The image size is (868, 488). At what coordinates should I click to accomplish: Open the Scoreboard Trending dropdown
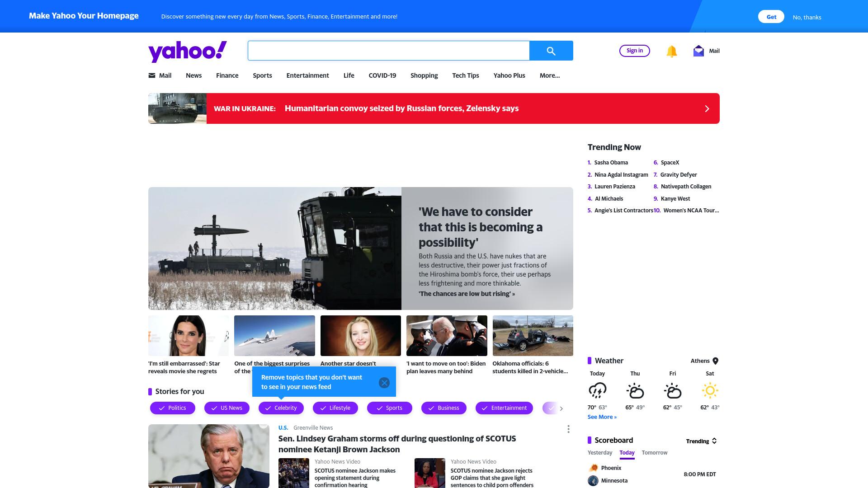tap(701, 441)
